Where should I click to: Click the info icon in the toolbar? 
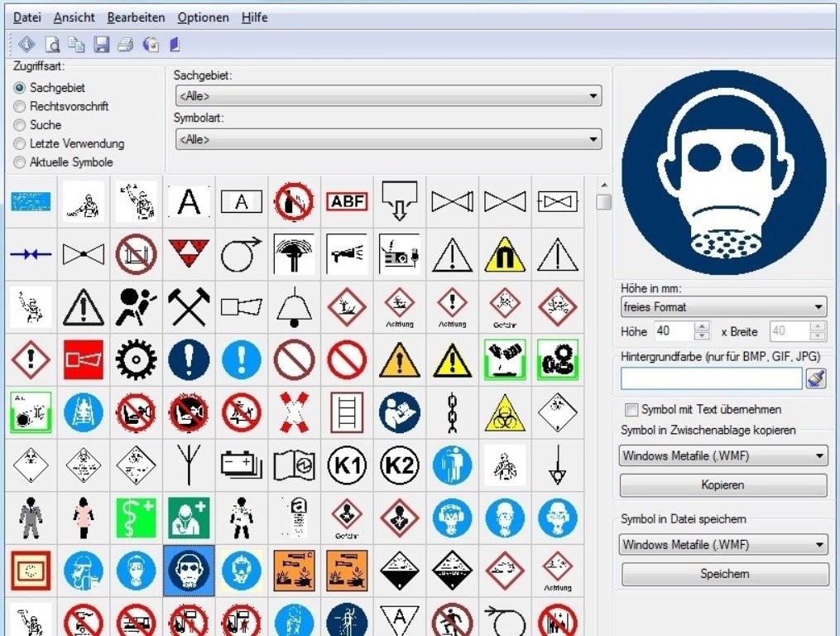tap(26, 45)
